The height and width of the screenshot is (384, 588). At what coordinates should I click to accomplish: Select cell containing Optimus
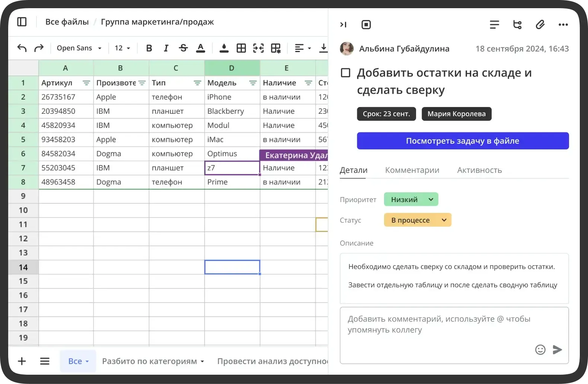232,154
